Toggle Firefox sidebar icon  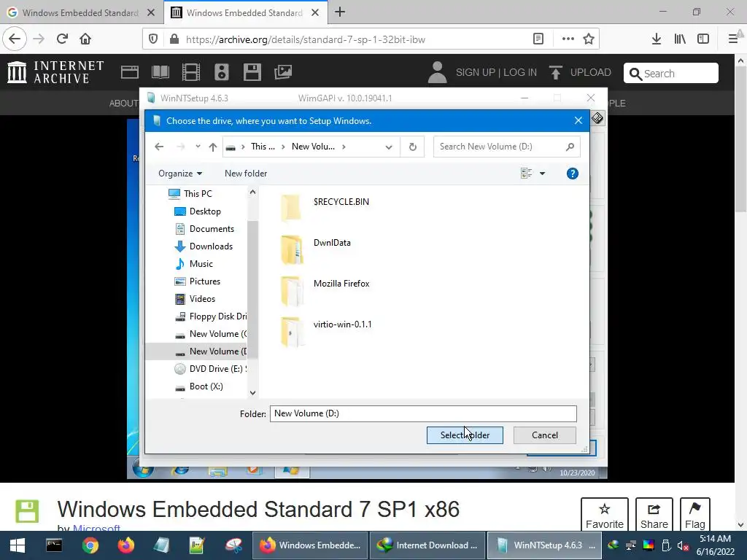tap(703, 39)
